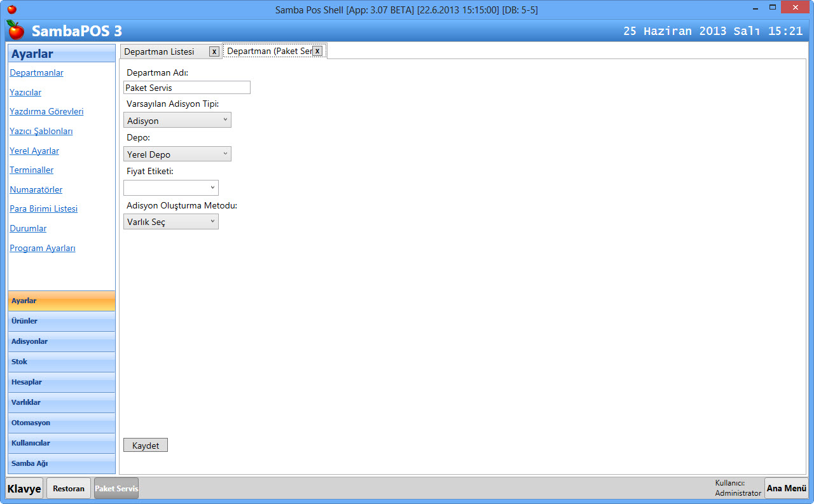Screen dimensions: 814x504
Task: Select the Program Ayarları link
Action: pos(43,248)
